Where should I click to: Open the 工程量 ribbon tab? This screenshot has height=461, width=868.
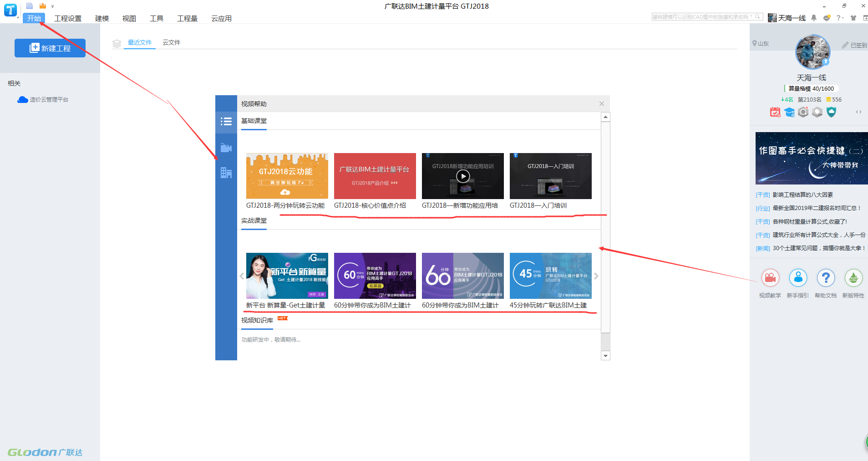(x=188, y=18)
